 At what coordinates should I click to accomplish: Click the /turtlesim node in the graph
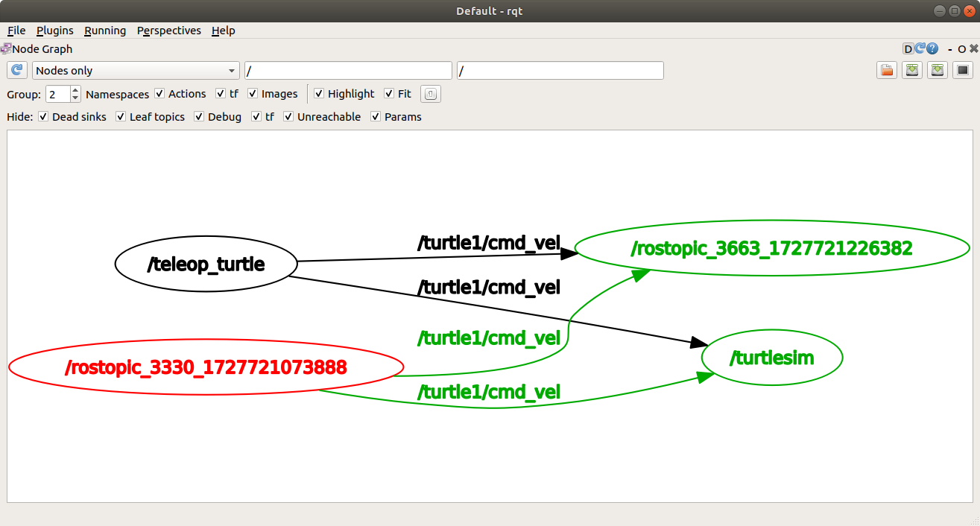pos(771,358)
